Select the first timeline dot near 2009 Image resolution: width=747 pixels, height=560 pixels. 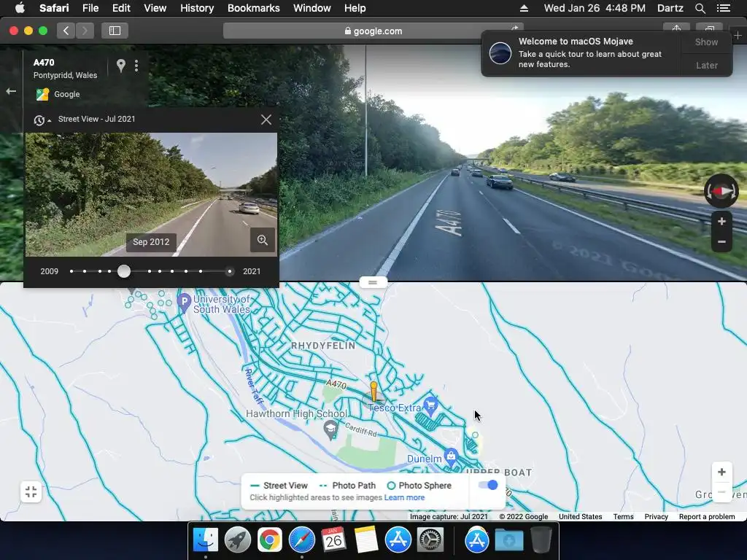tap(71, 271)
